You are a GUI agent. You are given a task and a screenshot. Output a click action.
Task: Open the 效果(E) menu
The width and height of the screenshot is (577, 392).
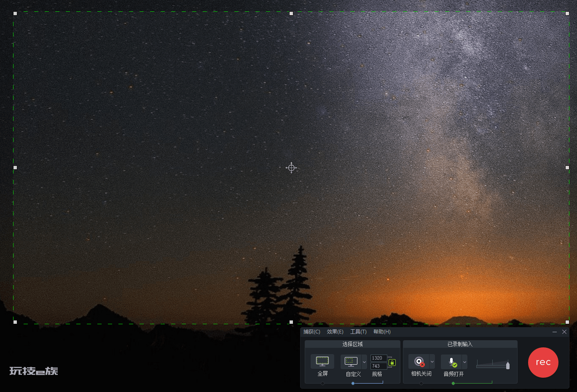click(335, 332)
